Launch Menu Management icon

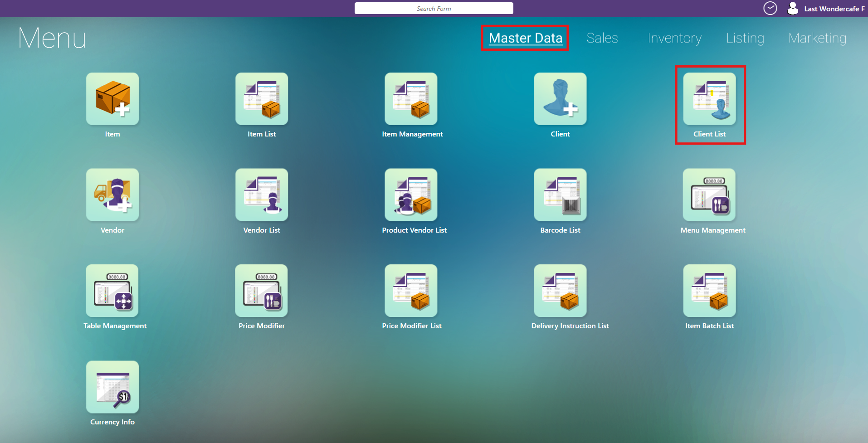[709, 195]
